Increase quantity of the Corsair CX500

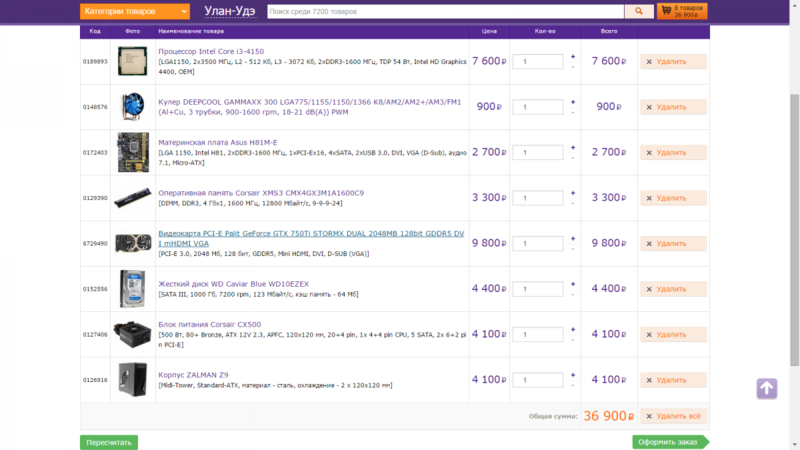573,328
